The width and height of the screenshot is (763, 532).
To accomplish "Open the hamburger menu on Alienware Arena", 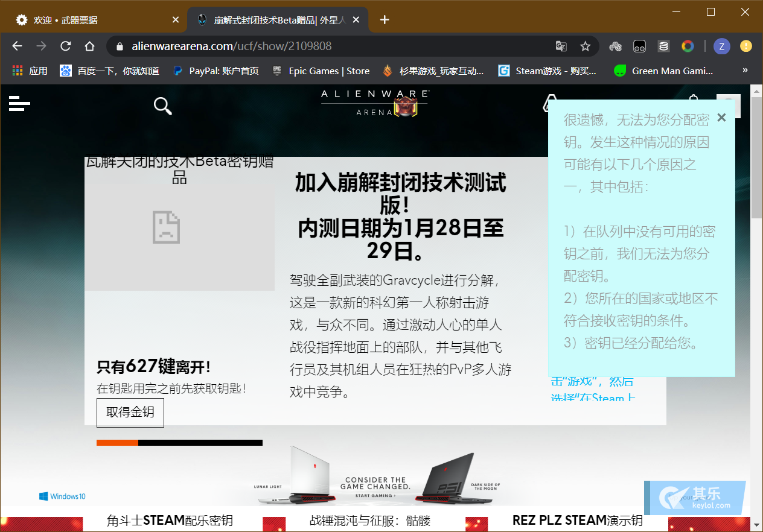I will point(19,103).
